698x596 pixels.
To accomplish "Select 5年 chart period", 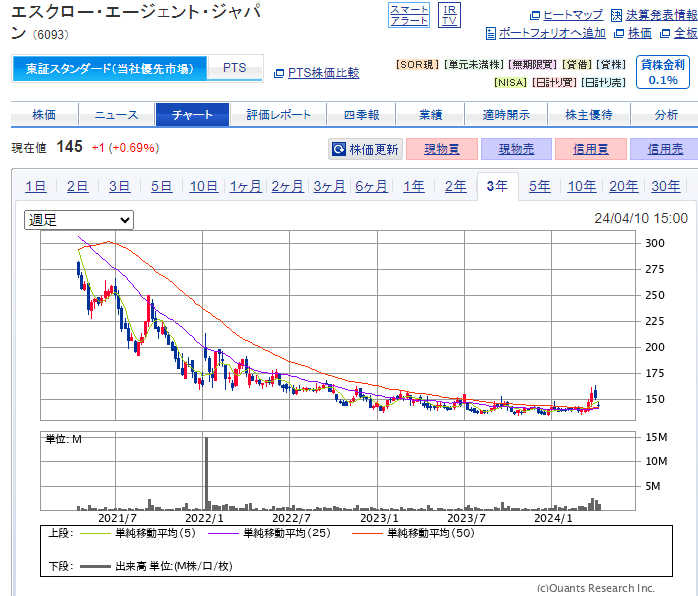I will [x=540, y=186].
